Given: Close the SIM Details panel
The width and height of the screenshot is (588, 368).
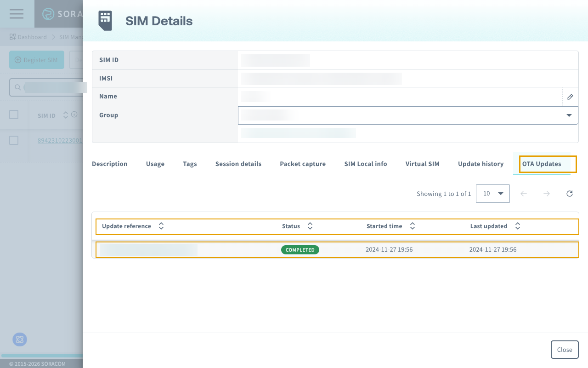Looking at the screenshot, I should coord(564,350).
